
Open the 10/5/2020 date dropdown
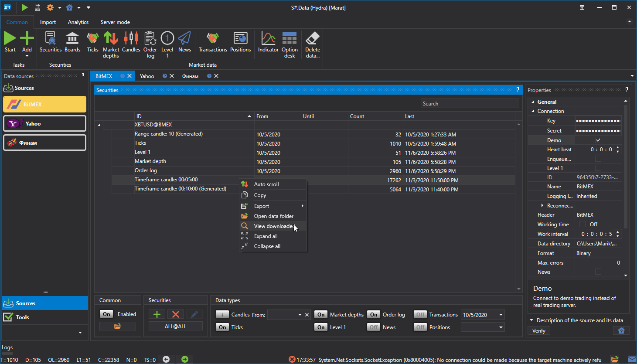[501, 315]
